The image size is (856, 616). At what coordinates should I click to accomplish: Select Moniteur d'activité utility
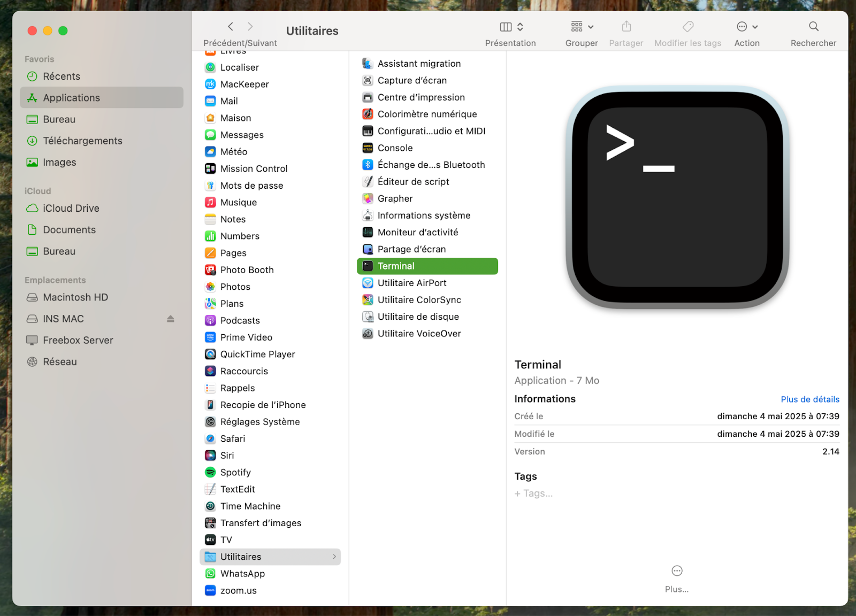pyautogui.click(x=418, y=232)
